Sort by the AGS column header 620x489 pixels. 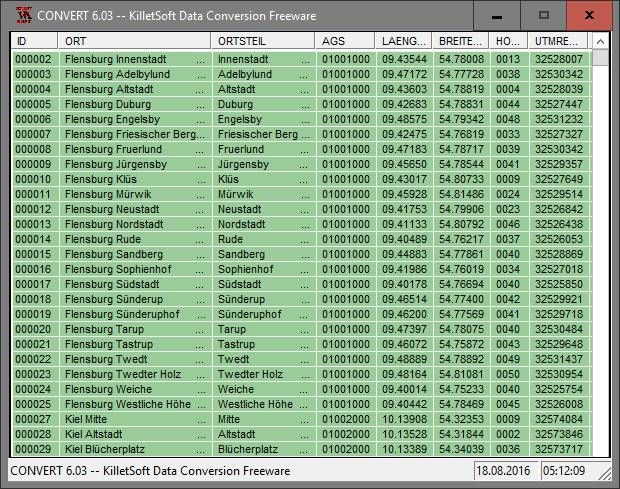coord(345,41)
